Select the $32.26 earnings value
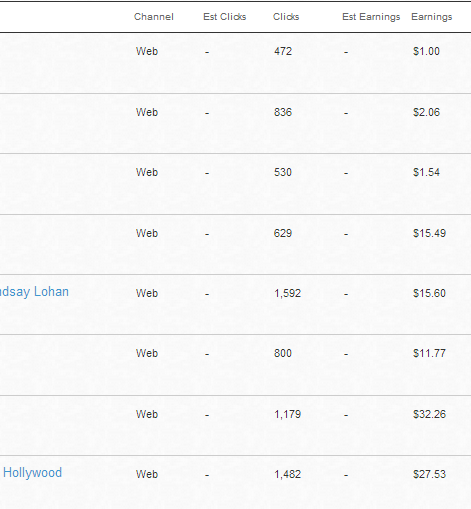The height and width of the screenshot is (509, 471). pyautogui.click(x=429, y=414)
